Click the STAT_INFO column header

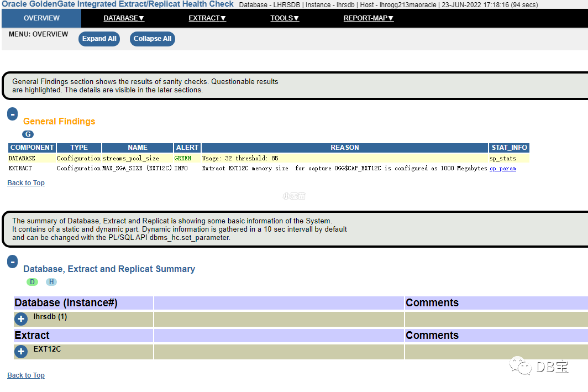coord(509,148)
